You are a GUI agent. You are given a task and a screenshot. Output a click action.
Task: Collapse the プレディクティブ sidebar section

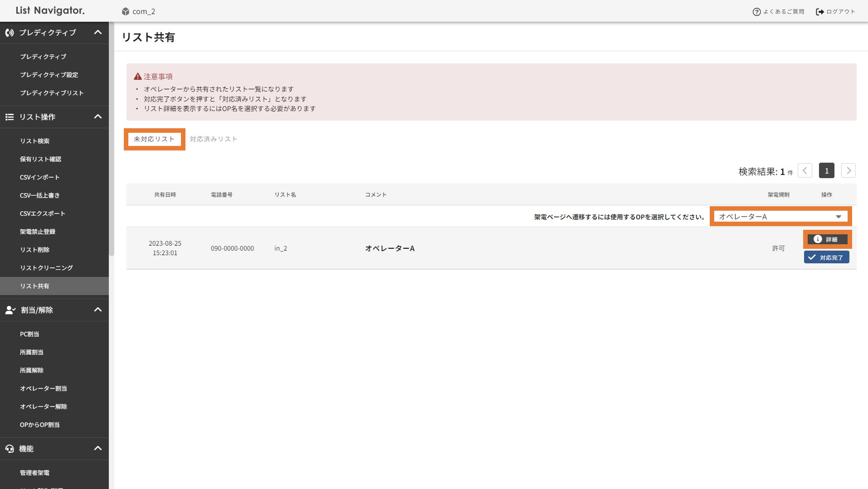(x=98, y=33)
